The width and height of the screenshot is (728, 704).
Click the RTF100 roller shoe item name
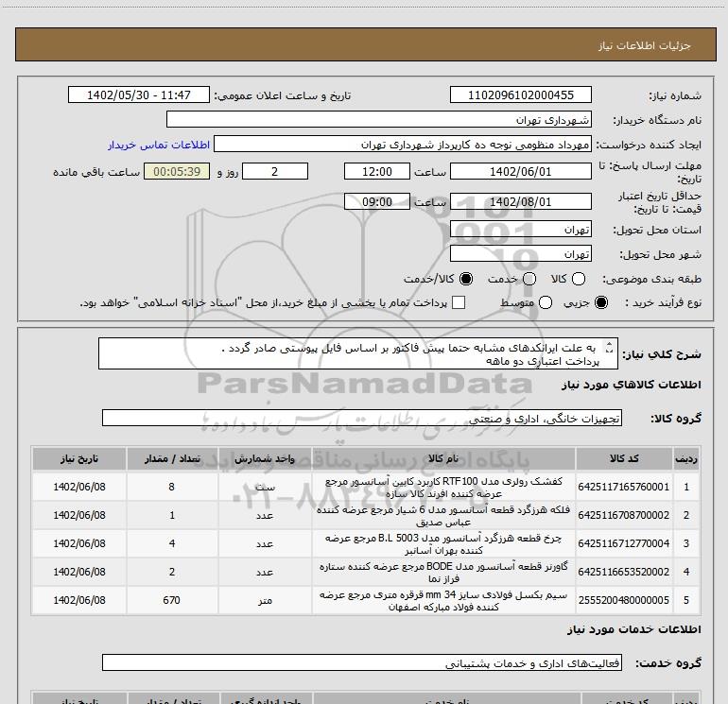point(443,488)
